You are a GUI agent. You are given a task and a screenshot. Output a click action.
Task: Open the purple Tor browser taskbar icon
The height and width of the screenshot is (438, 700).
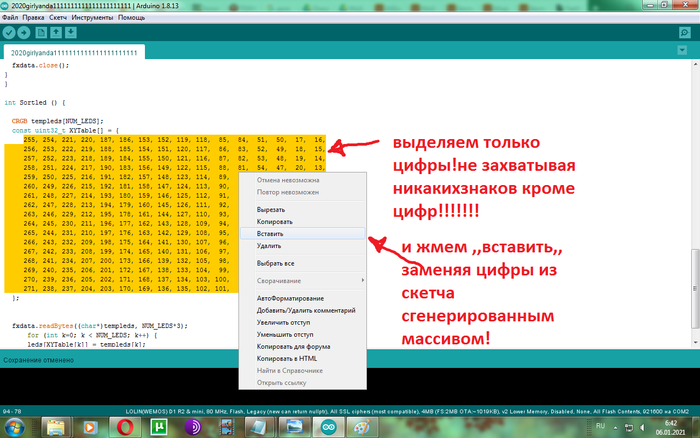pyautogui.click(x=193, y=427)
